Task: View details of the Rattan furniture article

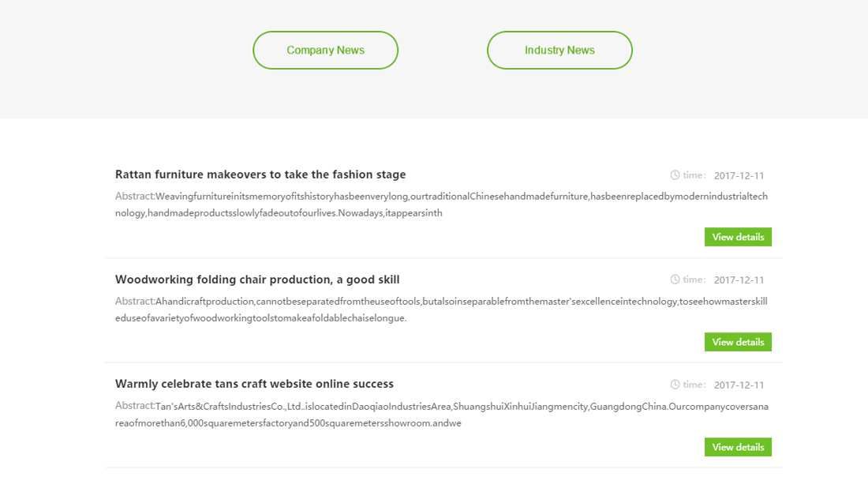Action: (x=738, y=237)
